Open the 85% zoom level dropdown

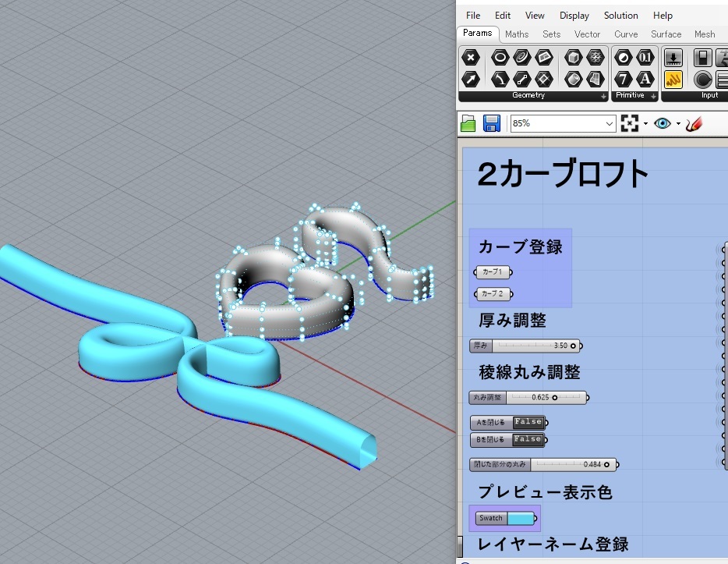pyautogui.click(x=609, y=123)
